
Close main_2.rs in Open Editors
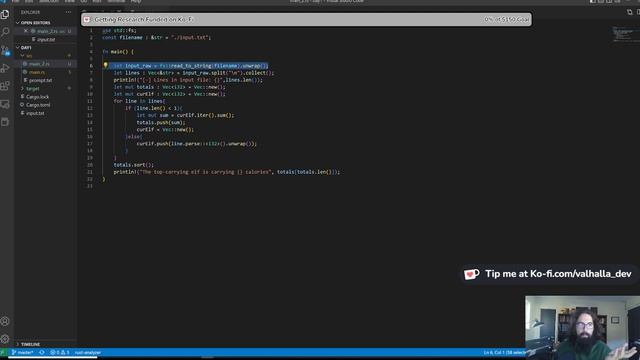point(26,31)
